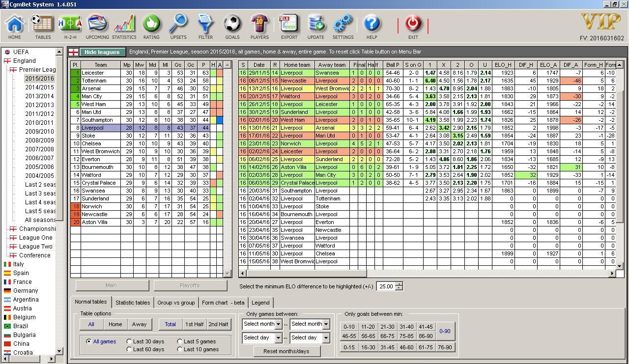Select the 0-90 minutes goal range
The image size is (629, 364).
(x=445, y=331)
